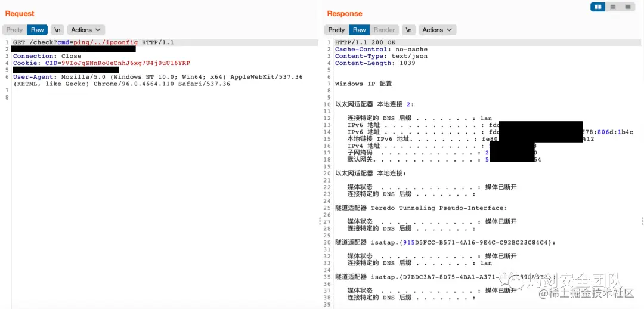Click the 'Teredo Tunneling Pseudo-Interface' line
Image resolution: width=644 pixels, height=309 pixels.
point(422,208)
